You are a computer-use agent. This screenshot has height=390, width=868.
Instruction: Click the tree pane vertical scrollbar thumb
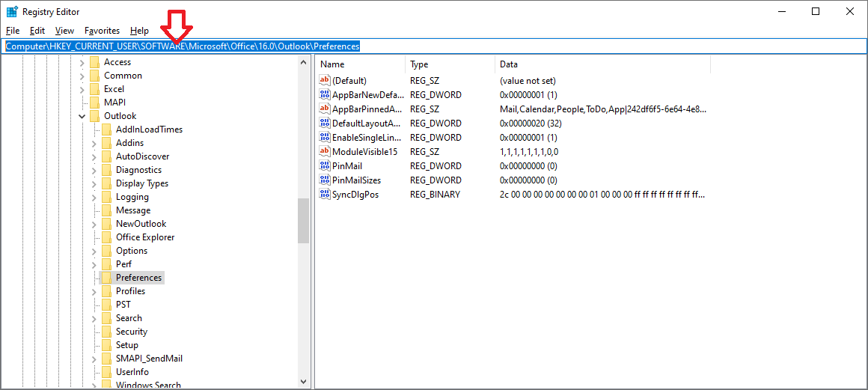click(x=303, y=221)
